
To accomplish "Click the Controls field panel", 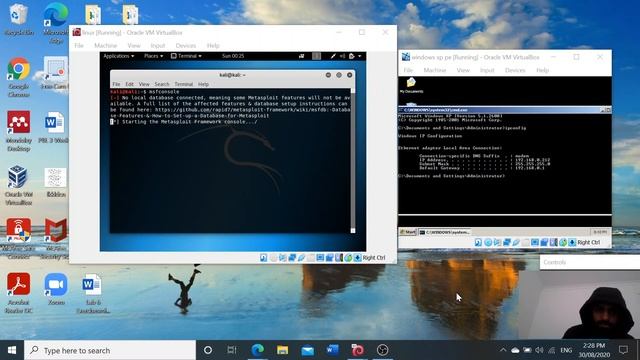I will (x=590, y=262).
